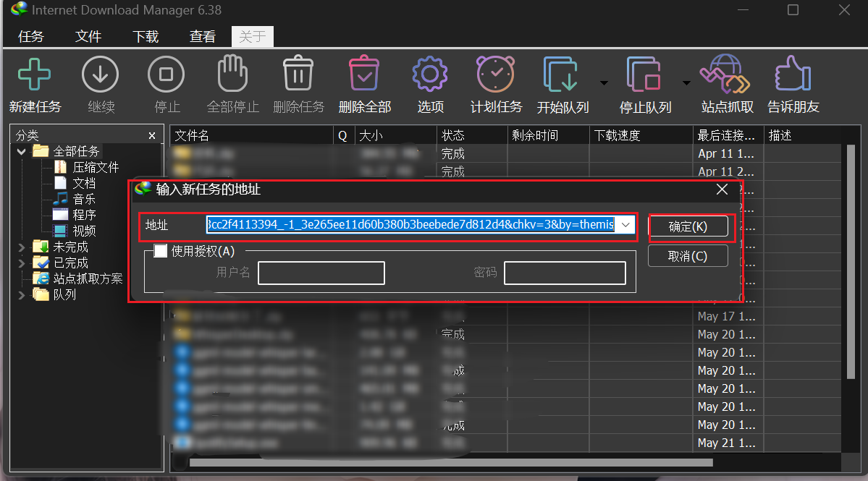The image size is (868, 481).
Task: Open the address URL dropdown arrow
Action: 625,224
